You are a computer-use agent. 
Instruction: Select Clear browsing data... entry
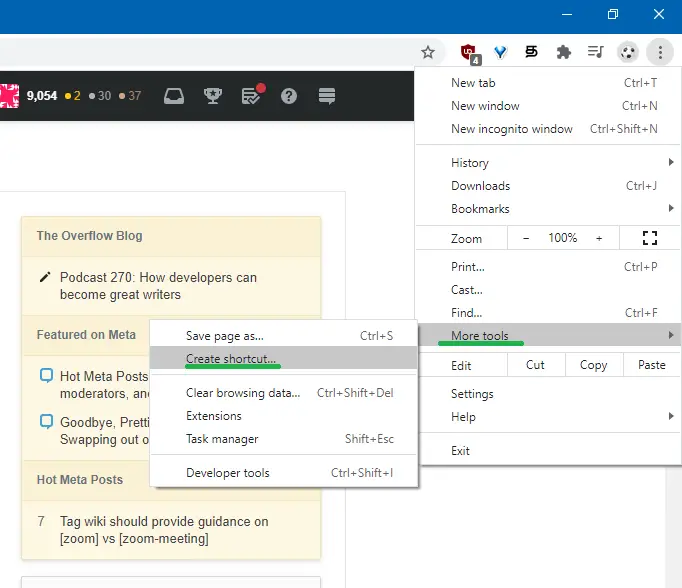(283, 393)
